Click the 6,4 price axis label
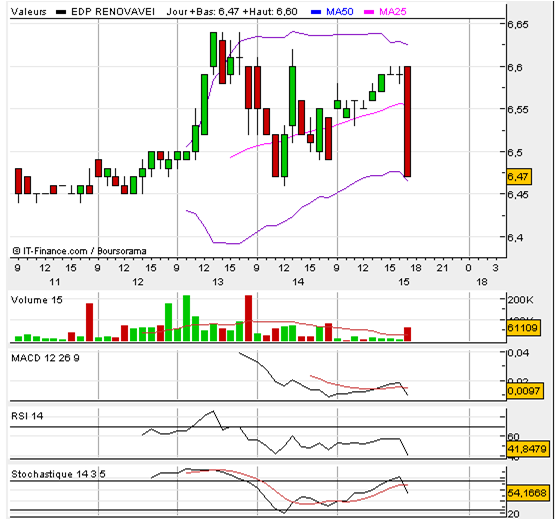This screenshot has width=557, height=520. (x=515, y=237)
